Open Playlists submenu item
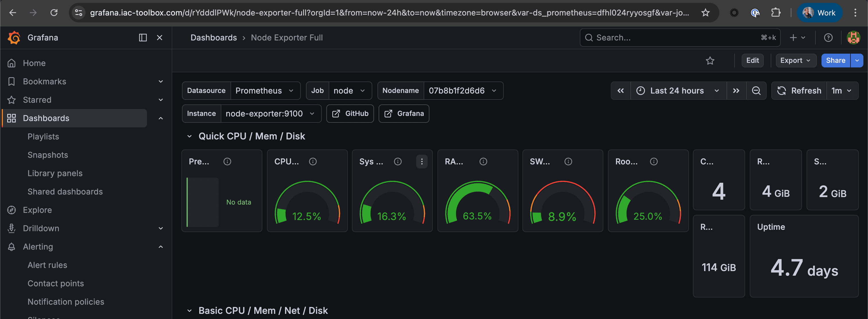 coord(43,137)
